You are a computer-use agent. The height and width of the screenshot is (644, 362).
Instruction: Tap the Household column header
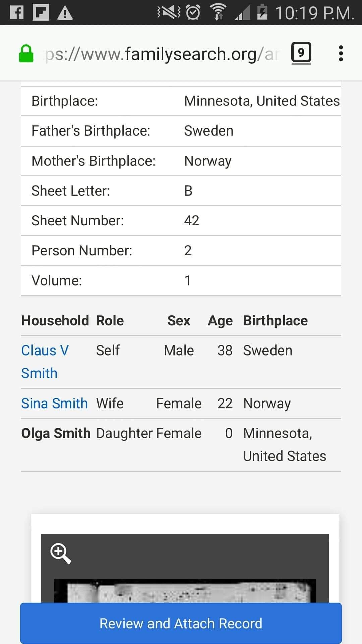click(x=55, y=321)
